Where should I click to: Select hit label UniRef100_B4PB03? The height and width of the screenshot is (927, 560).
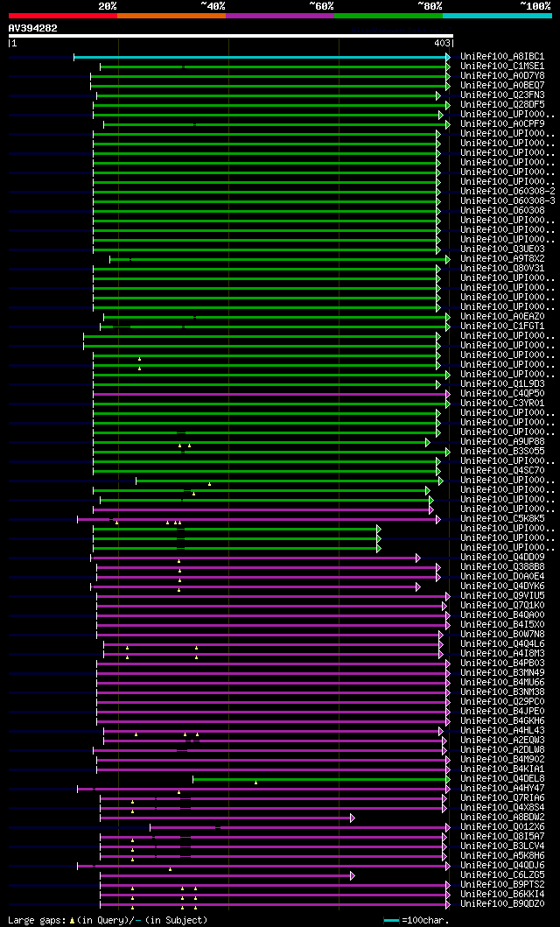pyautogui.click(x=503, y=664)
